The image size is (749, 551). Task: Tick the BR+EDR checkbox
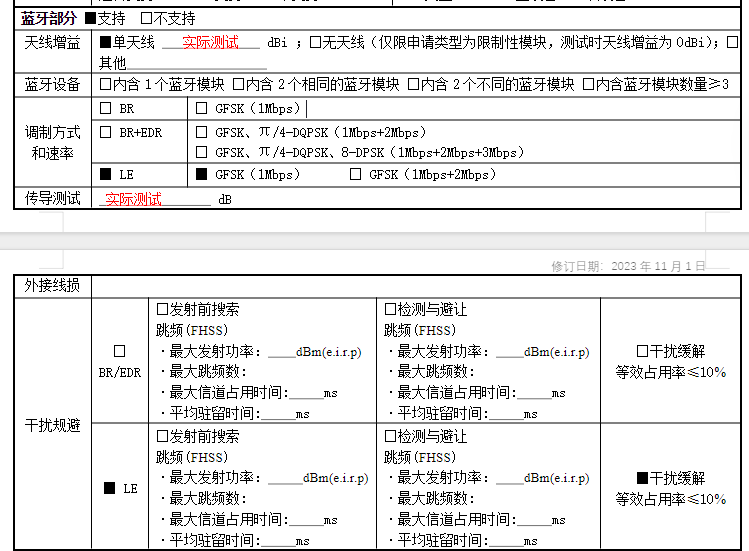(x=106, y=132)
